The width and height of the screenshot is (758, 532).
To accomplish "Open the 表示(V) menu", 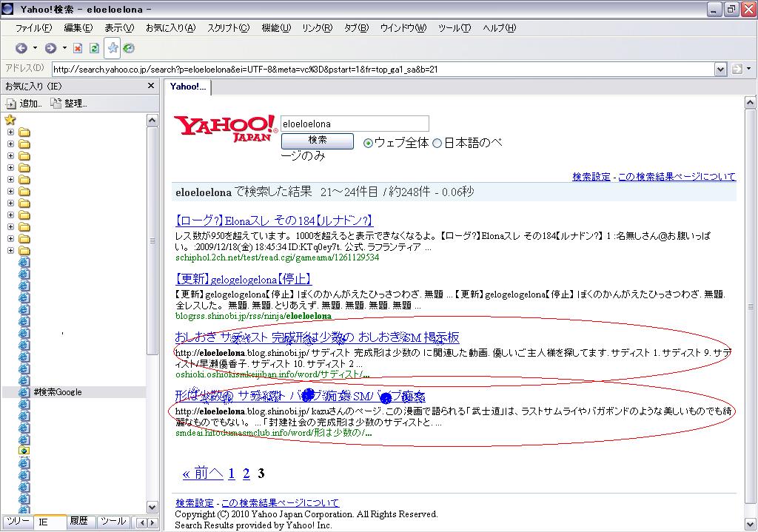I will tap(119, 28).
